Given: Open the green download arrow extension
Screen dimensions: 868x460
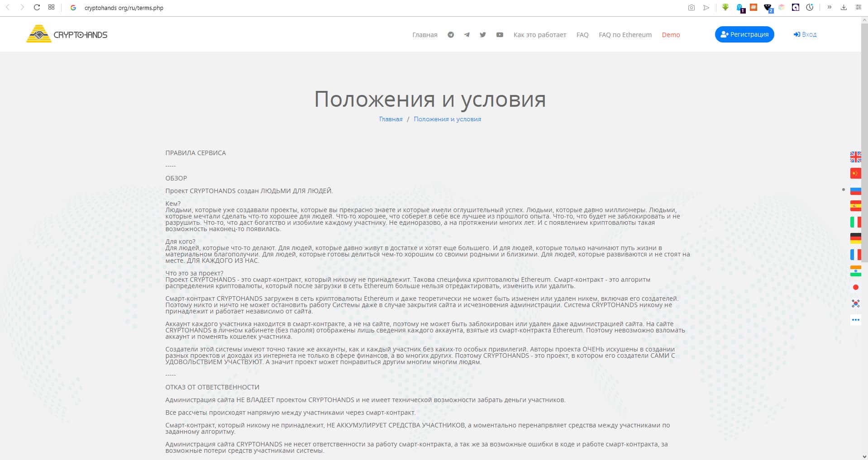Looking at the screenshot, I should pyautogui.click(x=725, y=7).
